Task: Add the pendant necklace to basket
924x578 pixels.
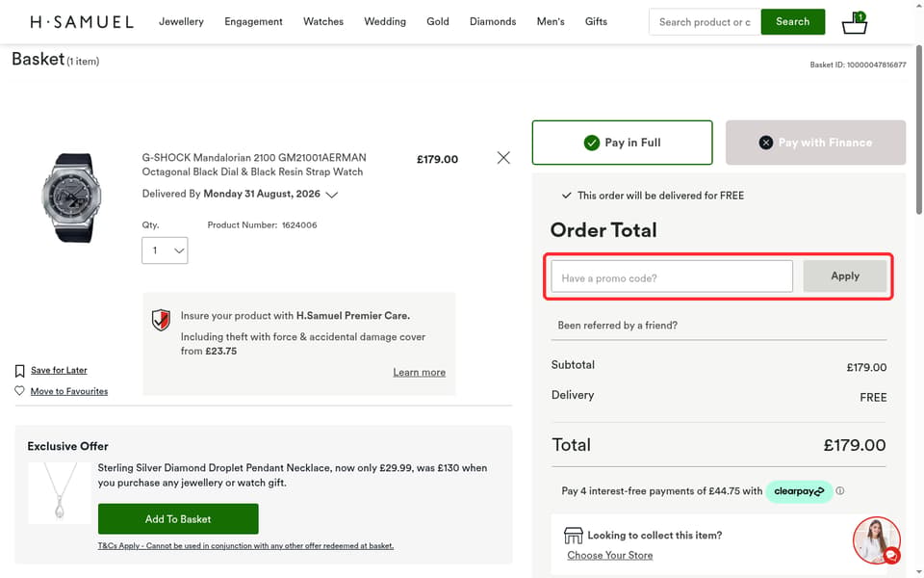Action: coord(178,519)
